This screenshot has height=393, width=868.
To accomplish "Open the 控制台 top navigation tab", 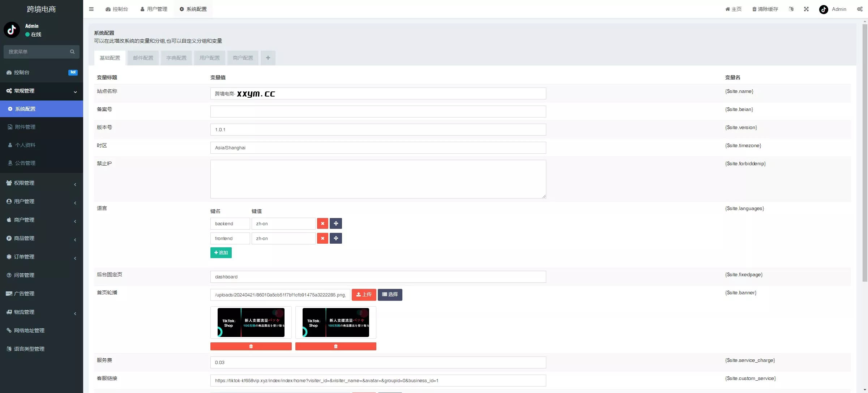I will tap(117, 9).
